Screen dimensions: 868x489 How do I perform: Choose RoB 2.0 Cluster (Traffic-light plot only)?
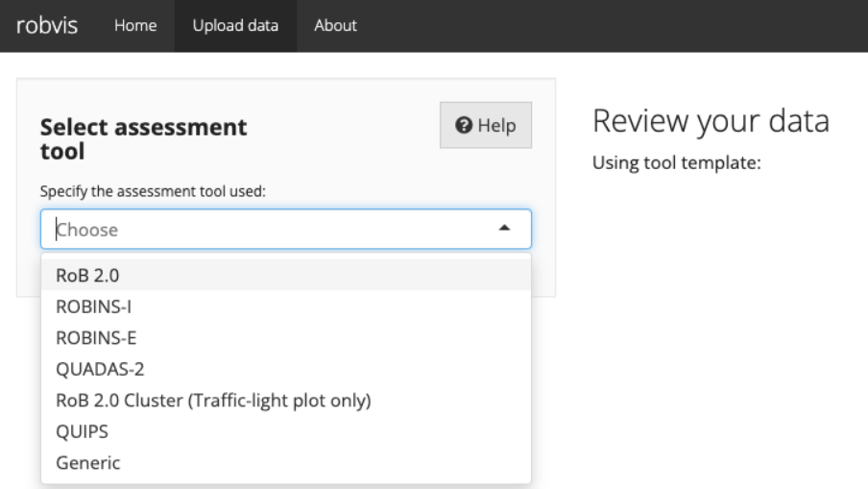click(285, 401)
